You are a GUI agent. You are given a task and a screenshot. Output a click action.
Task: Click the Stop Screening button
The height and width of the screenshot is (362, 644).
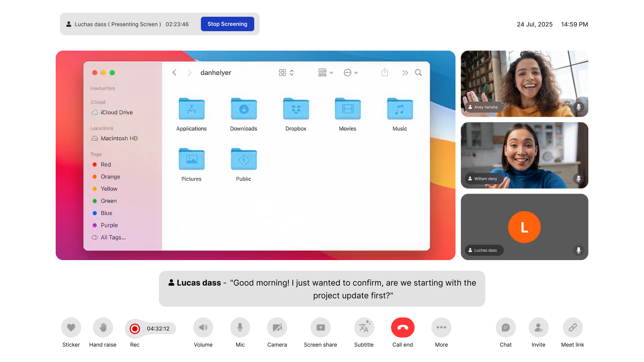[x=227, y=24]
